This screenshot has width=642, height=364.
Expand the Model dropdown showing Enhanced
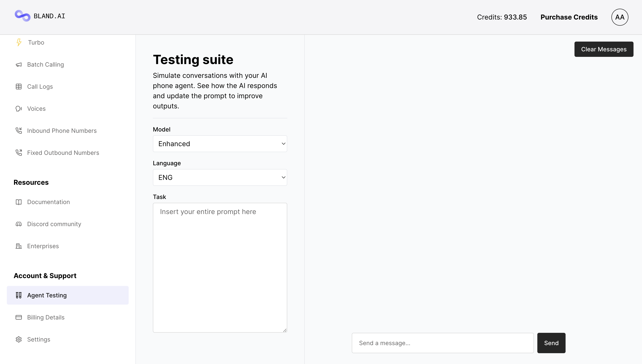tap(220, 143)
